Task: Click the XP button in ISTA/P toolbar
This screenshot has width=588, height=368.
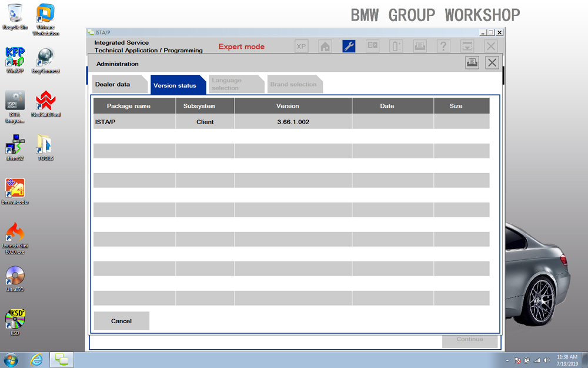Action: click(301, 46)
